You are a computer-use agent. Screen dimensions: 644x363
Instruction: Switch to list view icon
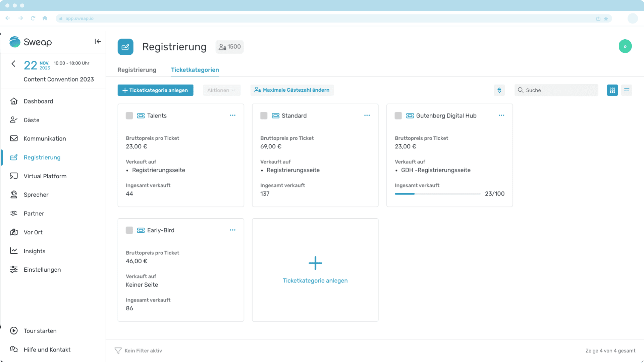(627, 90)
